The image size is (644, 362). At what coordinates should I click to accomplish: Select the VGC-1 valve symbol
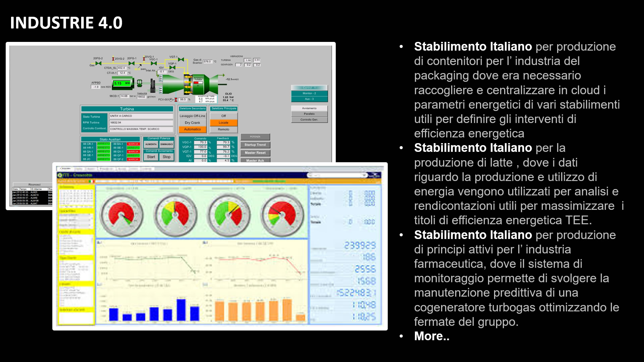pyautogui.click(x=154, y=63)
